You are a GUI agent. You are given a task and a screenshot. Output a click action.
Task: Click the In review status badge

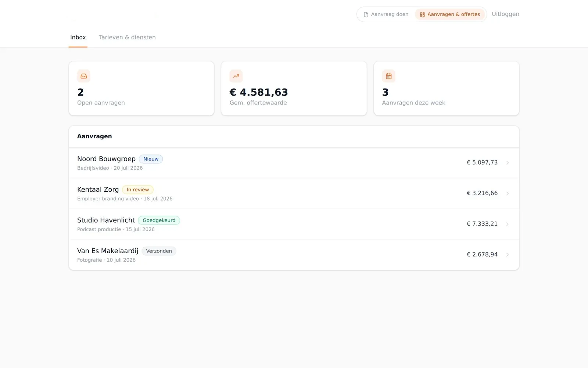tap(138, 190)
